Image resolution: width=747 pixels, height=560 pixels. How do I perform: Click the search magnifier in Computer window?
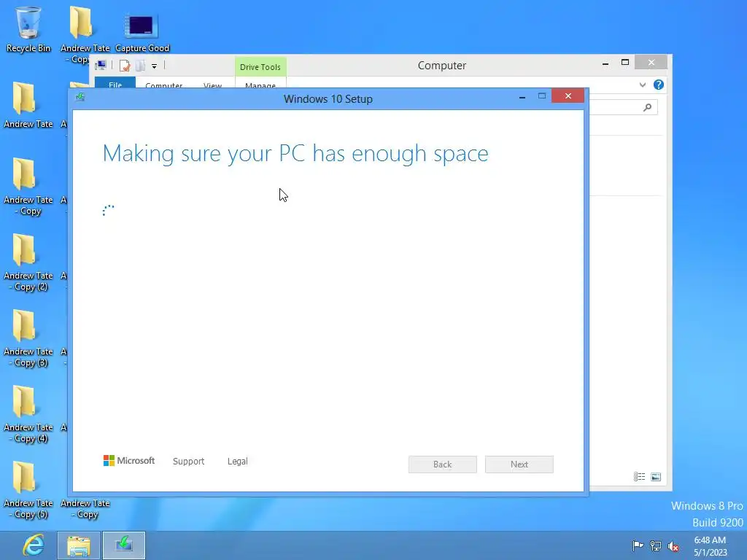pos(647,108)
